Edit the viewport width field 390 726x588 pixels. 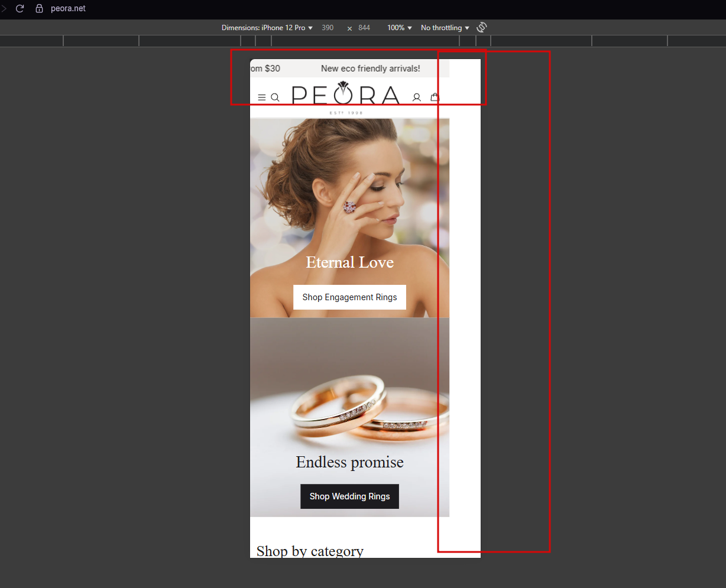point(328,28)
